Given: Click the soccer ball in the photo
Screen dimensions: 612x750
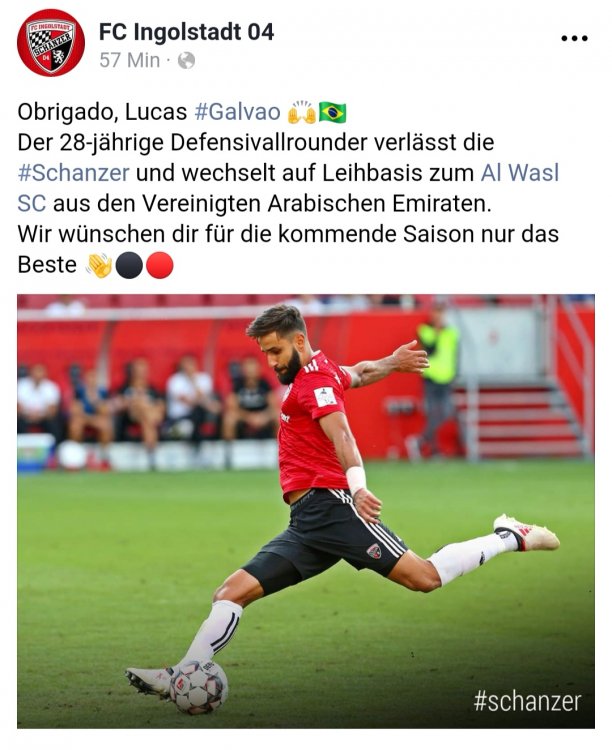Looking at the screenshot, I should coord(199,687).
